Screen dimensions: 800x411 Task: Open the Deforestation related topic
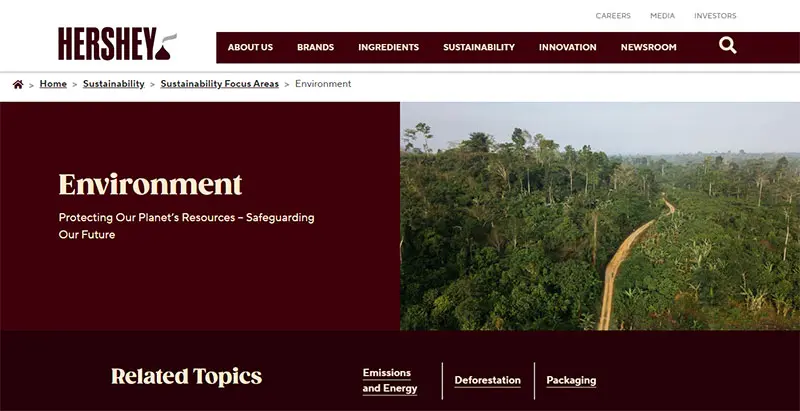[487, 380]
